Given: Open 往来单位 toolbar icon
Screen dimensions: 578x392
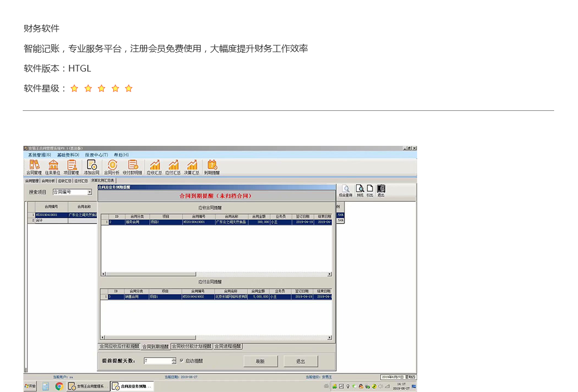Looking at the screenshot, I should click(x=53, y=167).
